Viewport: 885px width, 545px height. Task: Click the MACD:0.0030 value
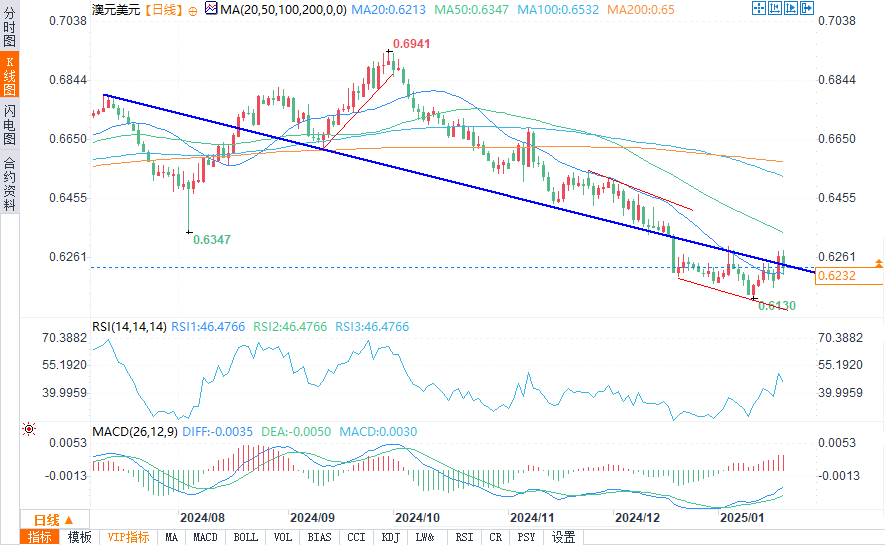click(378, 432)
